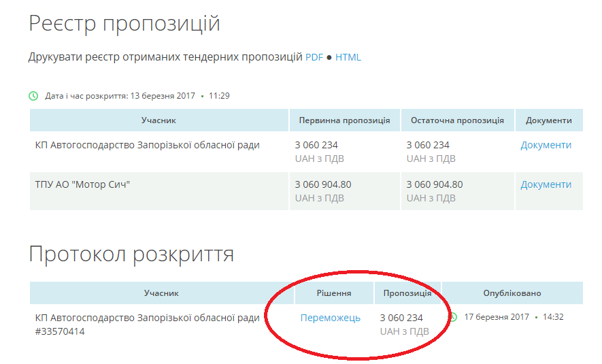
Task: Click the Опубліковано column header
Action: [x=512, y=293]
